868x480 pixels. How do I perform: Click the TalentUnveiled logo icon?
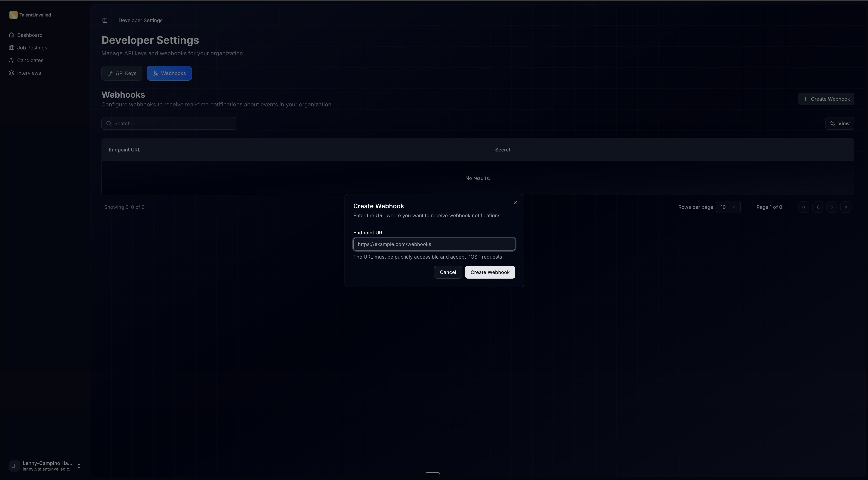pyautogui.click(x=13, y=15)
